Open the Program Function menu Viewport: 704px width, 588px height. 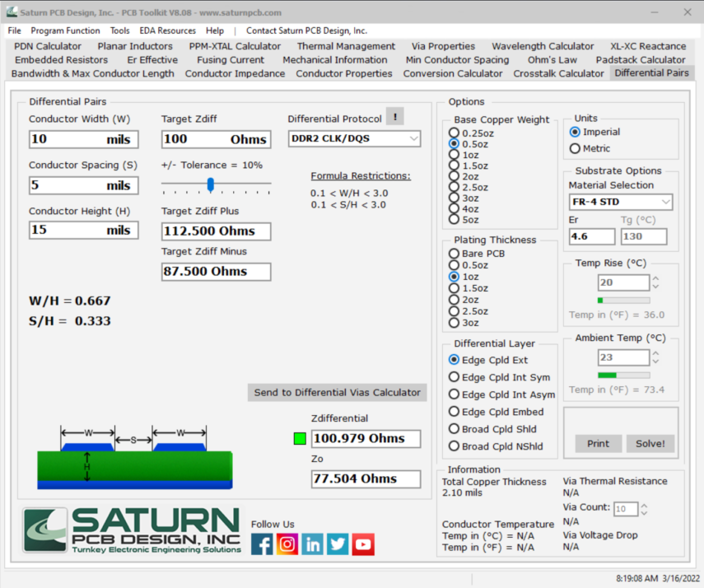tap(65, 30)
